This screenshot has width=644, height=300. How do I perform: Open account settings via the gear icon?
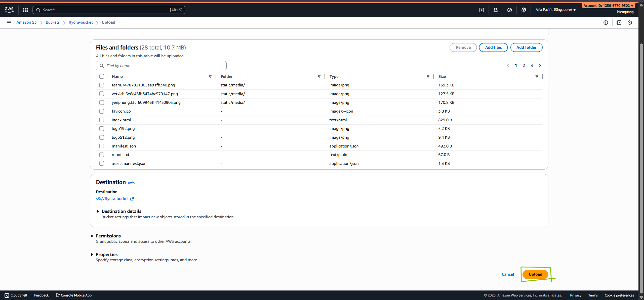(x=524, y=10)
